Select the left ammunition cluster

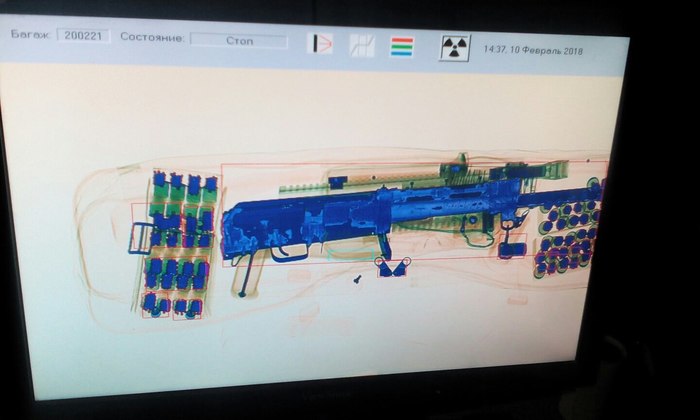[x=178, y=245]
